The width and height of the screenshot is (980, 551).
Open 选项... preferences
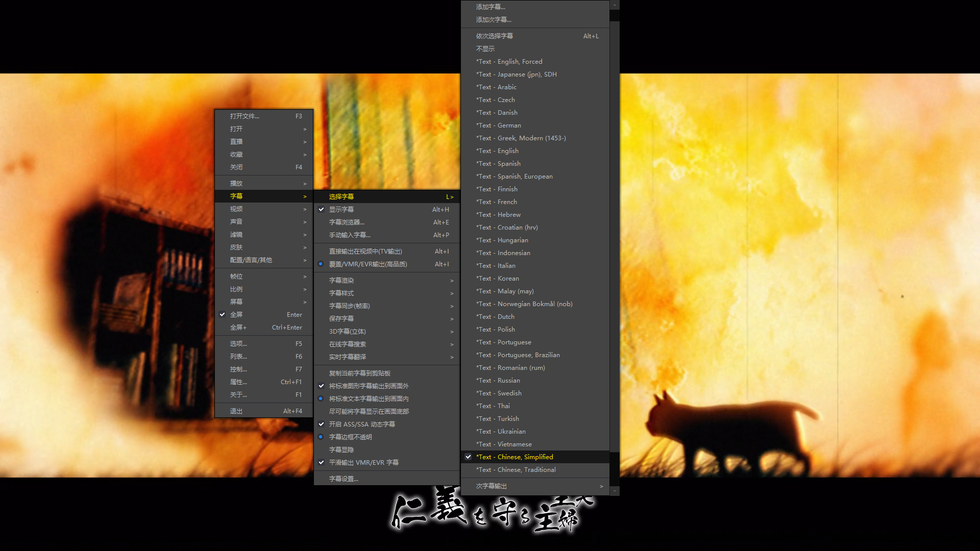pos(264,344)
